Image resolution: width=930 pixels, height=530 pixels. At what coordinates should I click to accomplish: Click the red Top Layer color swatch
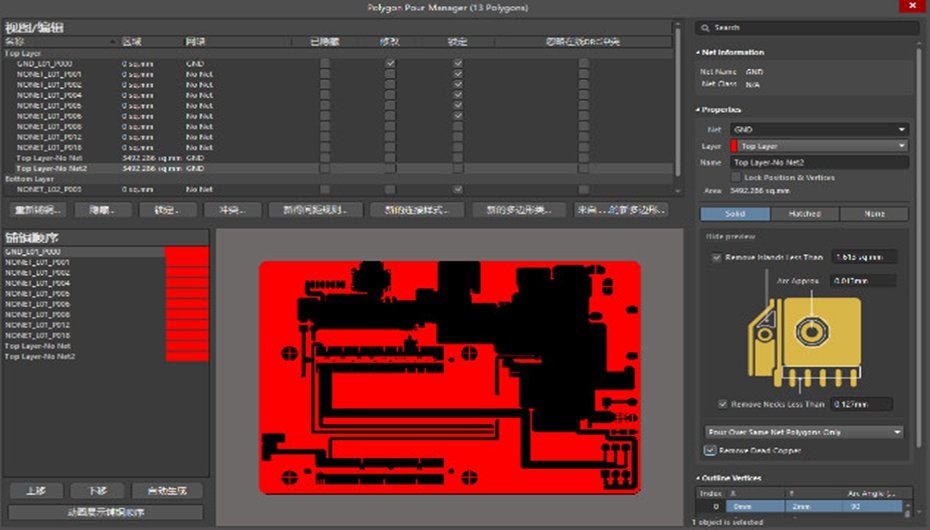click(734, 146)
